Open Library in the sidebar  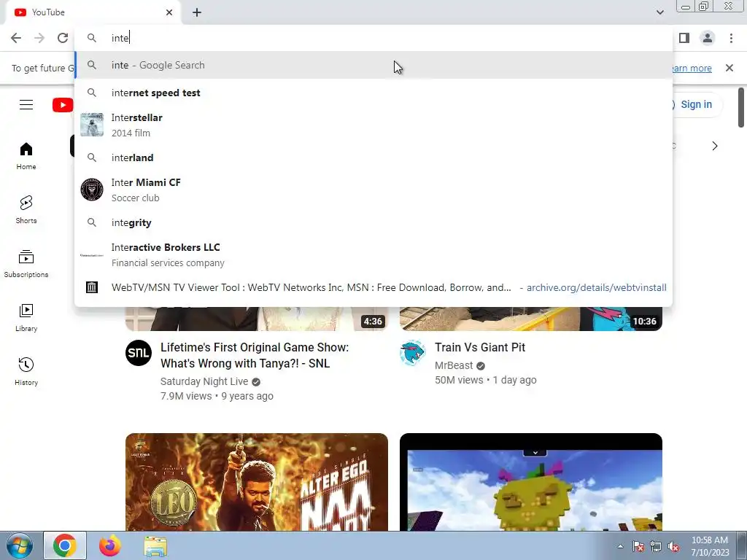click(x=26, y=318)
